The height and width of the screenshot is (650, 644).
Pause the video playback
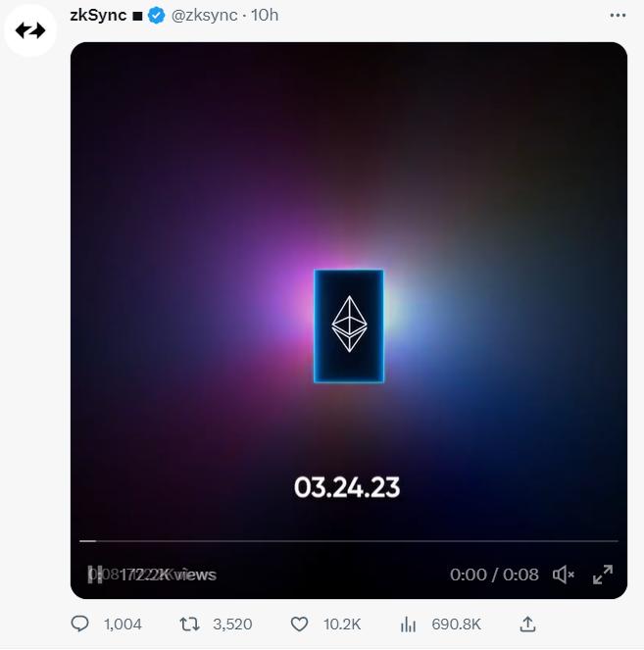[x=95, y=575]
